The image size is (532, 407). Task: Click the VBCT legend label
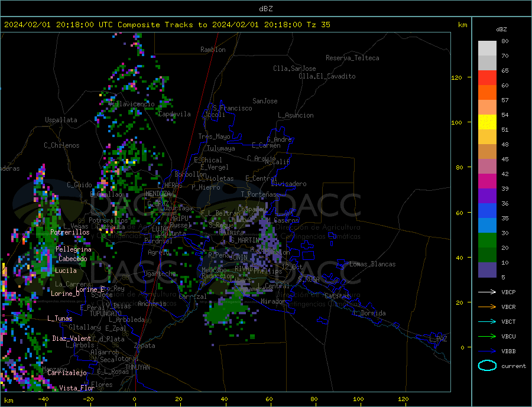(x=508, y=321)
